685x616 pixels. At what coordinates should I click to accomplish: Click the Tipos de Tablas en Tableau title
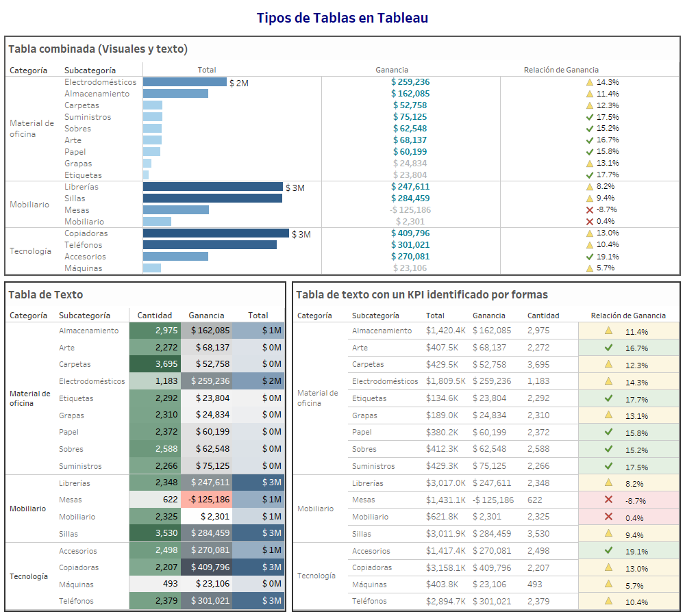(342, 17)
